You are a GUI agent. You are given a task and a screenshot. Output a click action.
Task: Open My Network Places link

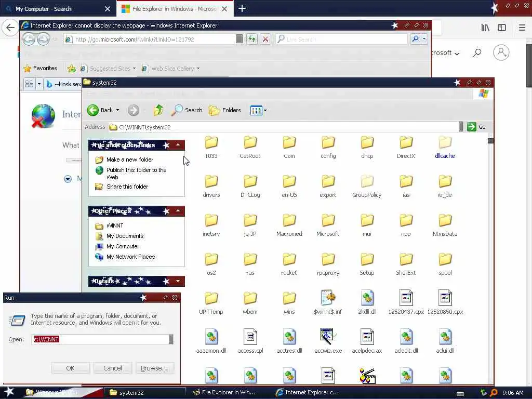(x=130, y=257)
